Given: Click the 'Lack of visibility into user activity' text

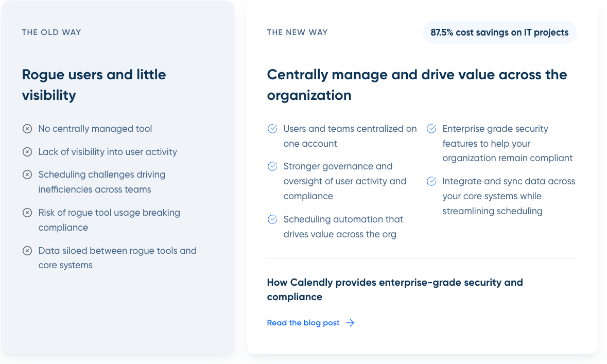Looking at the screenshot, I should 108,152.
